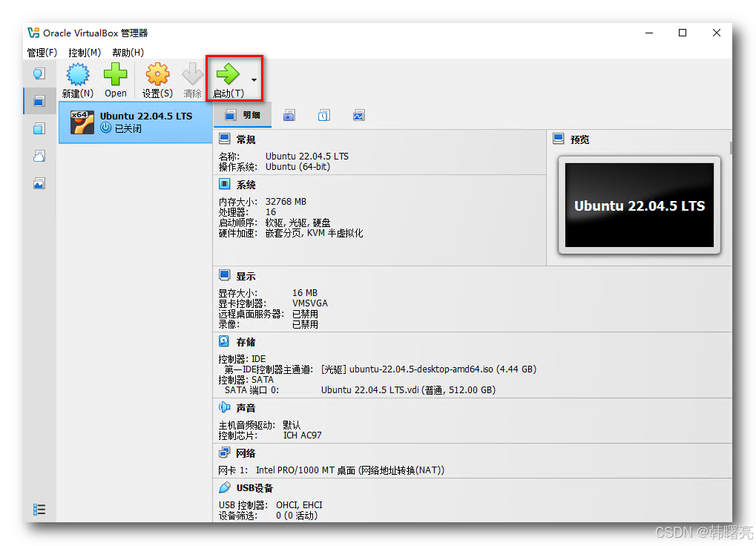Click the 网络 network section icon
The width and height of the screenshot is (756, 546).
click(x=224, y=453)
